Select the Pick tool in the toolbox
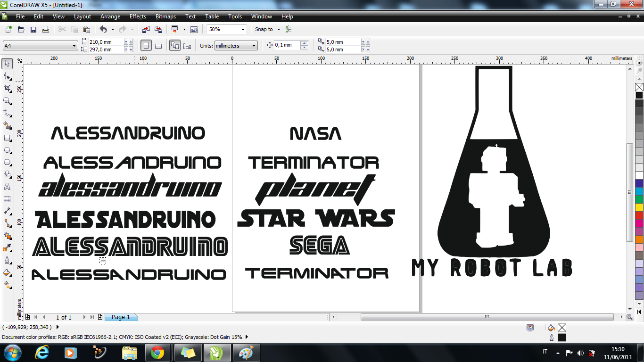This screenshot has height=362, width=644. point(7,64)
